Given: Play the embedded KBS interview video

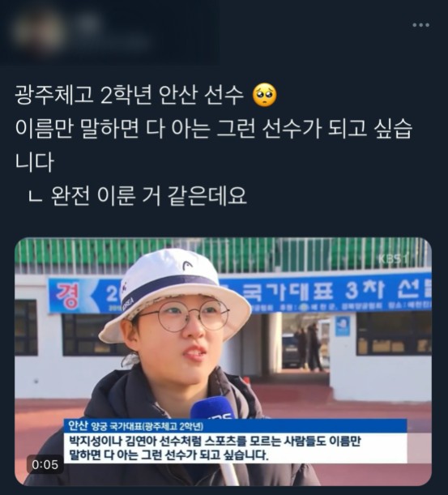Looking at the screenshot, I should coord(224,361).
